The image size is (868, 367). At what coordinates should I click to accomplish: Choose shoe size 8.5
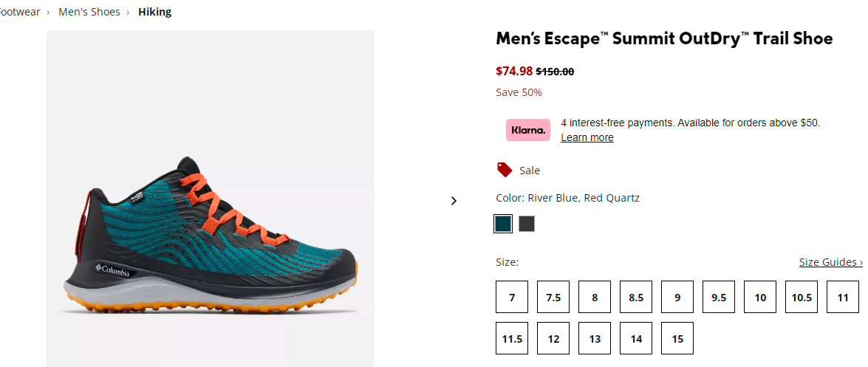[x=636, y=298]
